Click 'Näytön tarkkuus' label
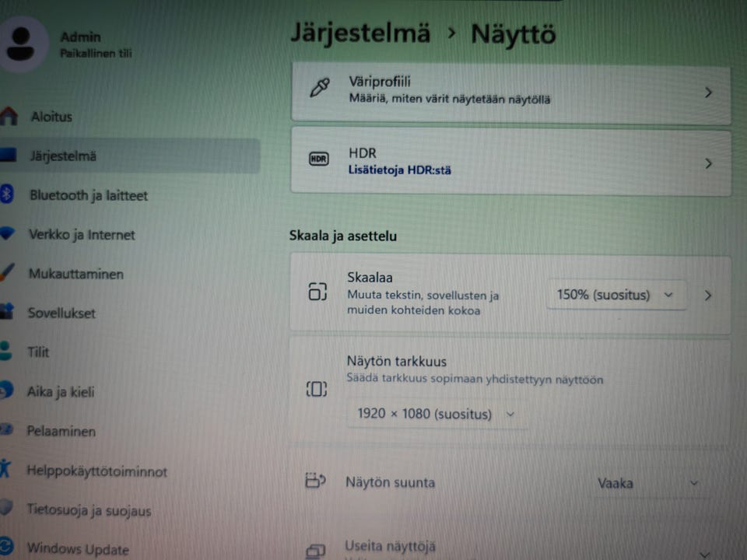This screenshot has height=560, width=747. pos(397,362)
